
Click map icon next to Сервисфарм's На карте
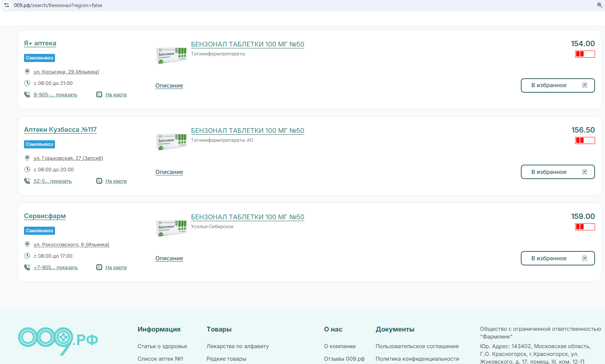point(99,267)
